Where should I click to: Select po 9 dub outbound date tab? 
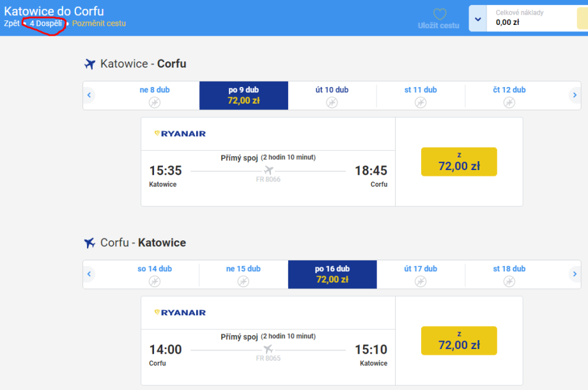pos(244,95)
